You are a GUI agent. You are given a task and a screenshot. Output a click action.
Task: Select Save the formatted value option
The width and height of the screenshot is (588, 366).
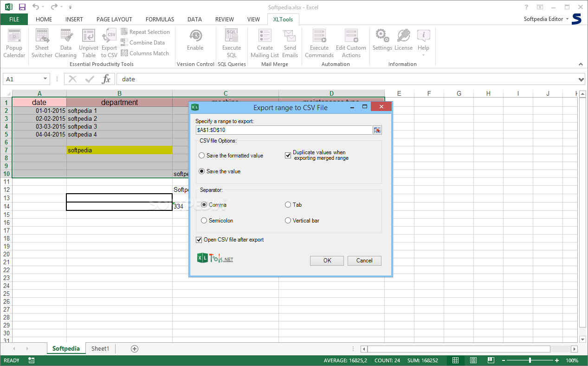(x=231, y=156)
